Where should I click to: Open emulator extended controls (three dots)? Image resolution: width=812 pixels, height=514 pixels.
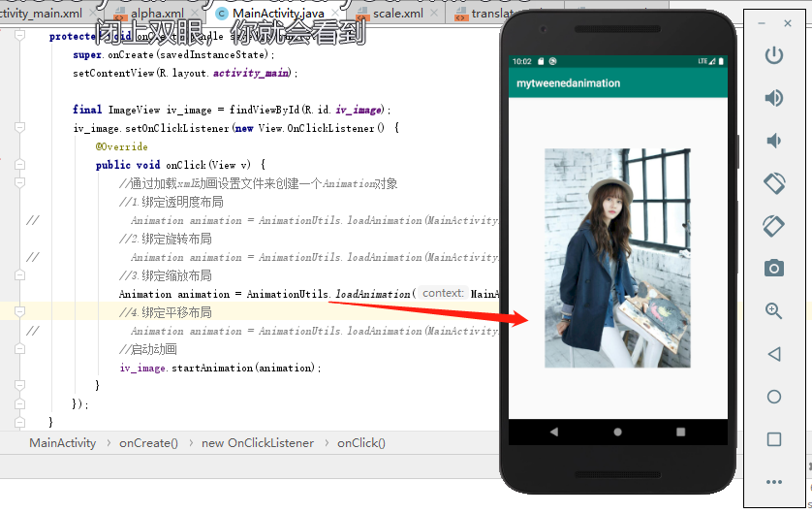pyautogui.click(x=773, y=482)
